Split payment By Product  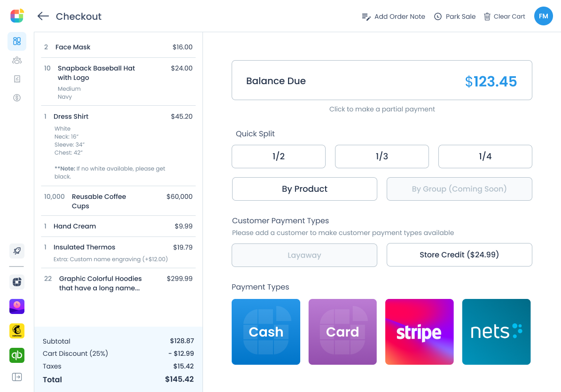click(304, 188)
